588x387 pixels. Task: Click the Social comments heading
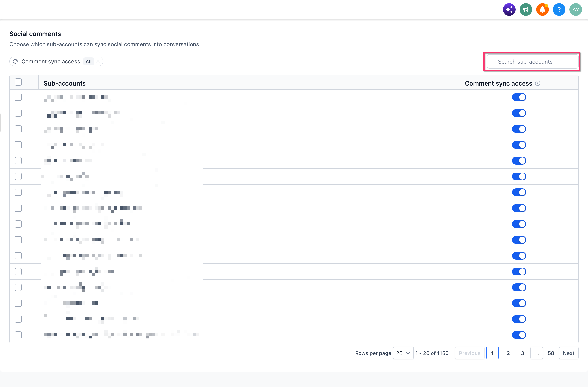point(35,34)
